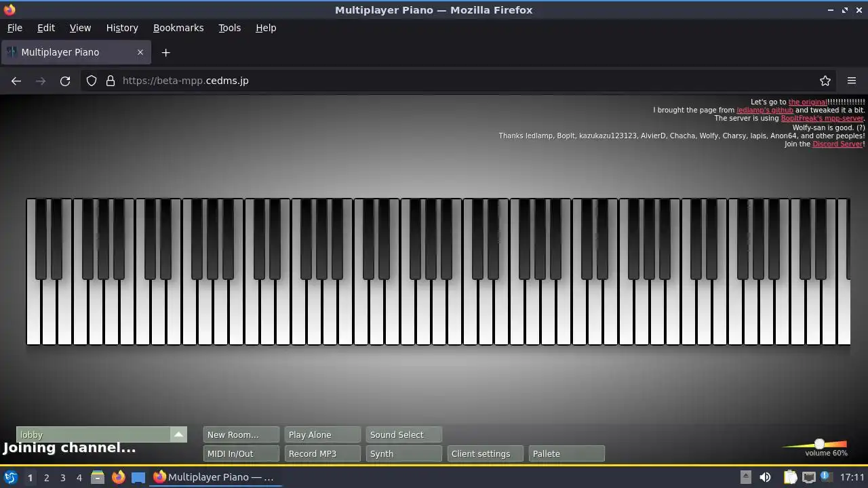868x488 pixels.
Task: Follow 'the original' link
Action: click(807, 102)
